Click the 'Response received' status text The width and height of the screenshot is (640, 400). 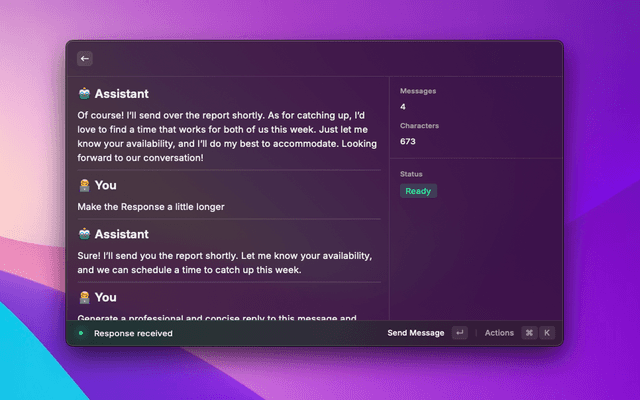[x=133, y=333]
